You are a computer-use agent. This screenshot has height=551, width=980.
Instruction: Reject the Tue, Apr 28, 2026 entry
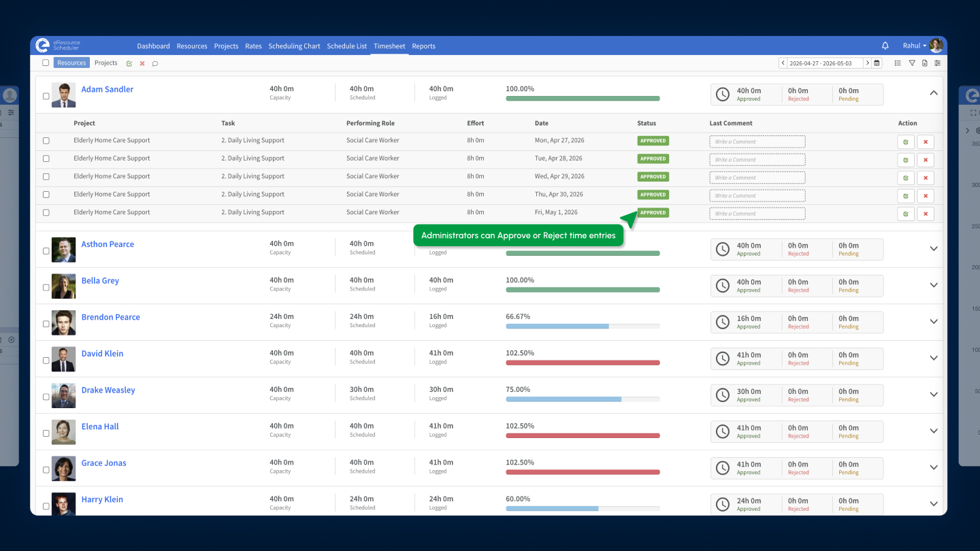pos(926,160)
